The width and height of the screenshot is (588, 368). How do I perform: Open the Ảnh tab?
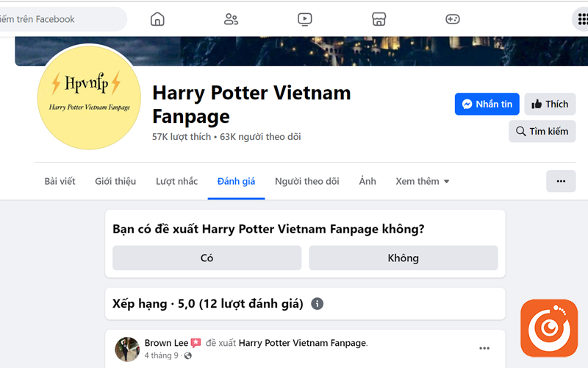(x=367, y=181)
